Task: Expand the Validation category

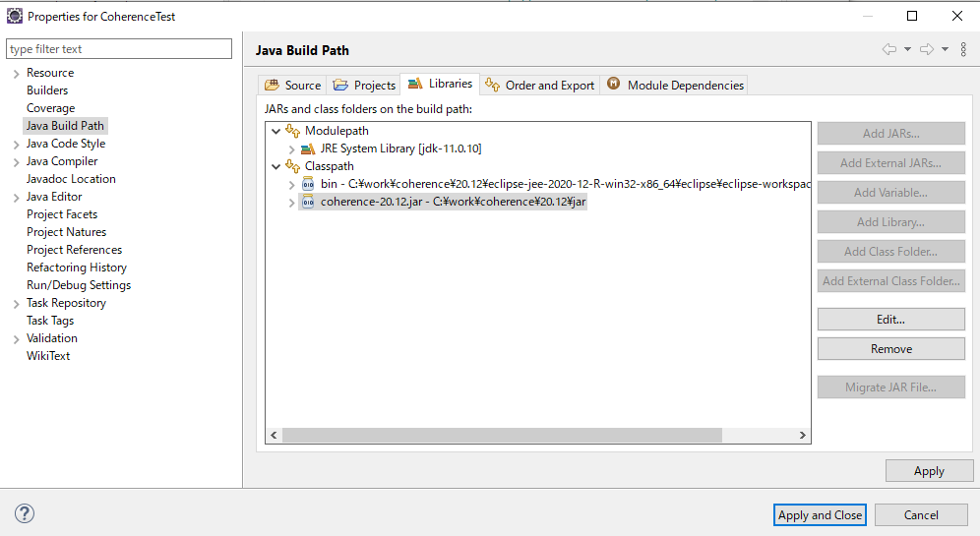Action: 17,339
